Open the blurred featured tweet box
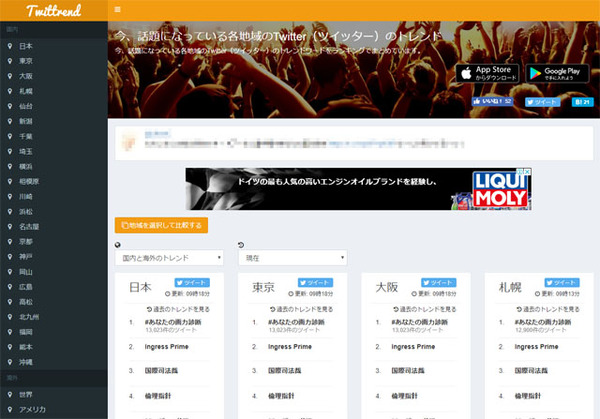 (x=354, y=143)
